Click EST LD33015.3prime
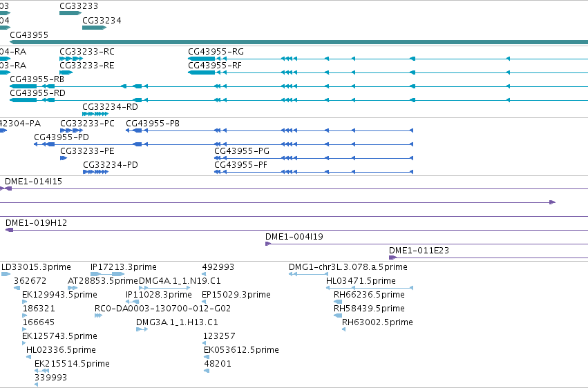 tap(36, 267)
